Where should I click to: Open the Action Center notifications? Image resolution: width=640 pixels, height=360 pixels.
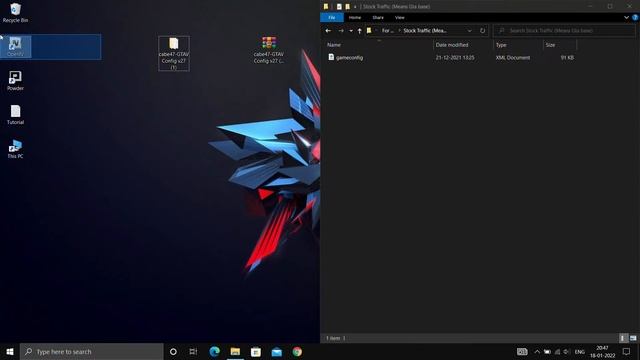(x=627, y=351)
